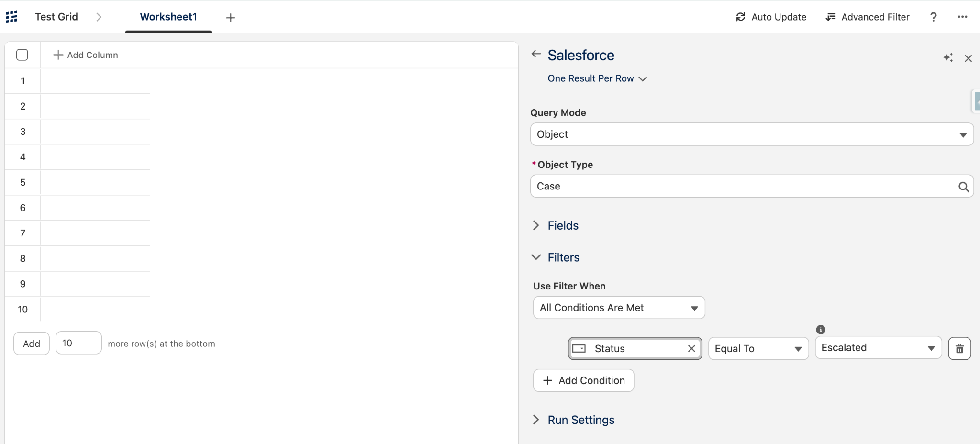
Task: Switch to the Worksheet1 tab
Action: (168, 17)
